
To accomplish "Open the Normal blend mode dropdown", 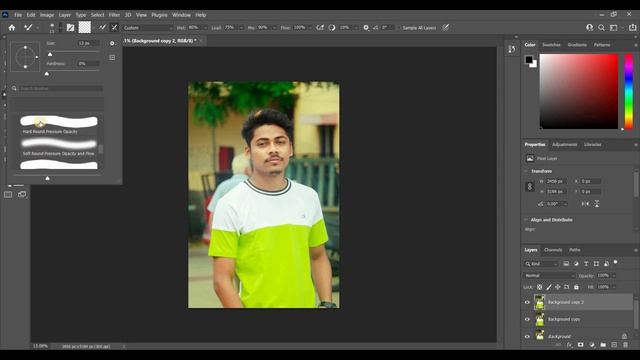I will [x=549, y=276].
